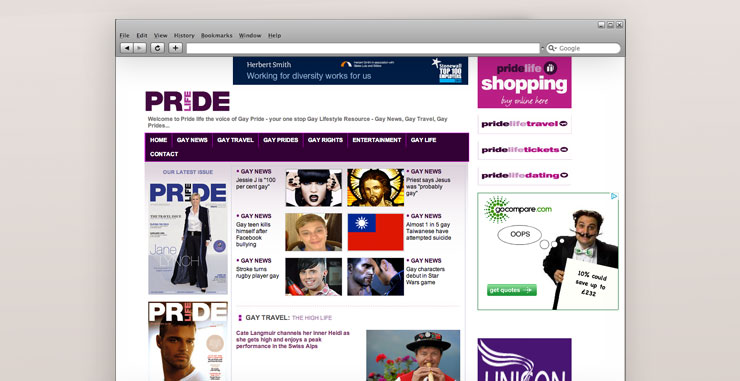This screenshot has height=381, width=740.
Task: Reload the page with refresh icon
Action: [x=158, y=48]
